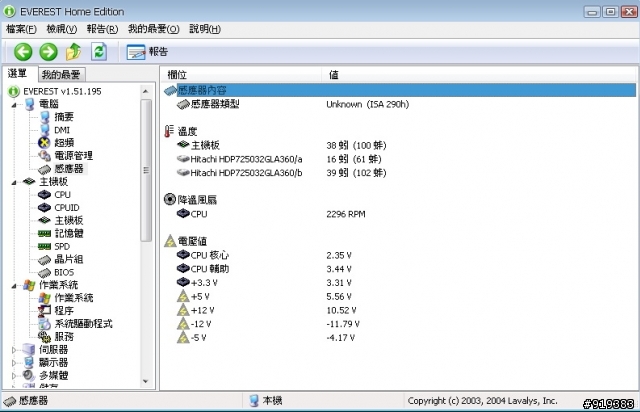Select the -5 V voltage row
Viewport: 640px width, 412px height.
tap(399, 338)
